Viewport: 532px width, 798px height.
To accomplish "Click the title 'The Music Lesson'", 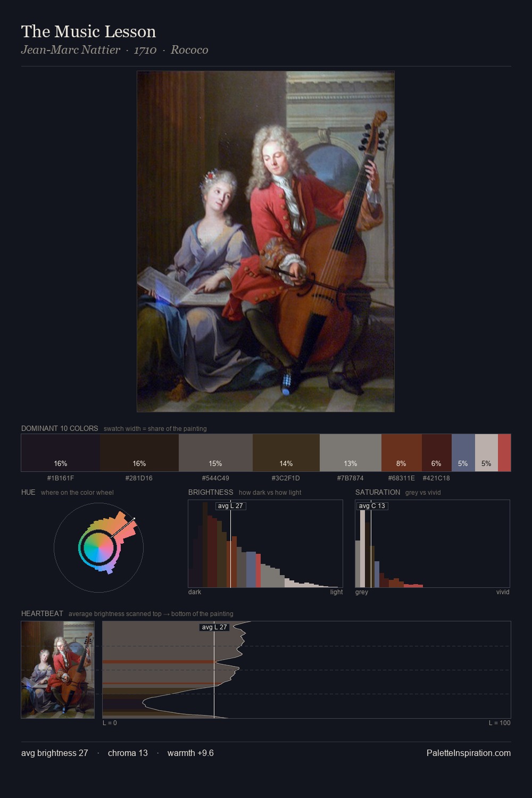I will 88,31.
